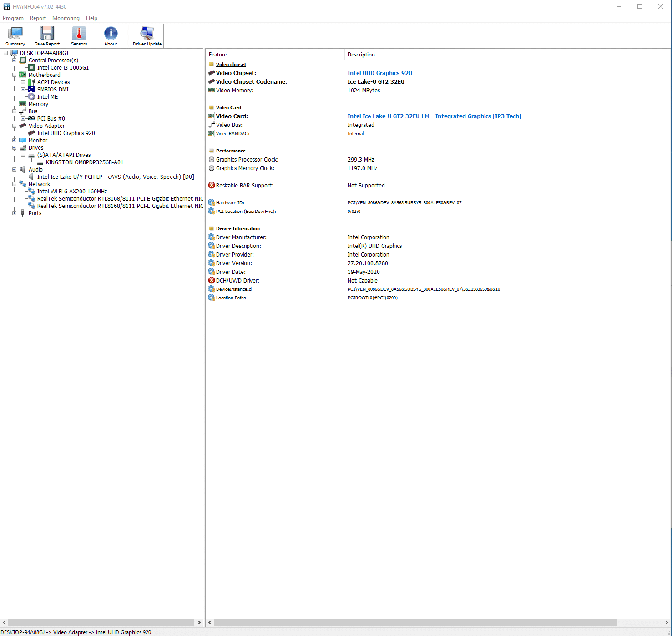Viewport: 672px width, 636px height.
Task: Click the red X beside DCH/UWD Driver
Action: tap(212, 281)
